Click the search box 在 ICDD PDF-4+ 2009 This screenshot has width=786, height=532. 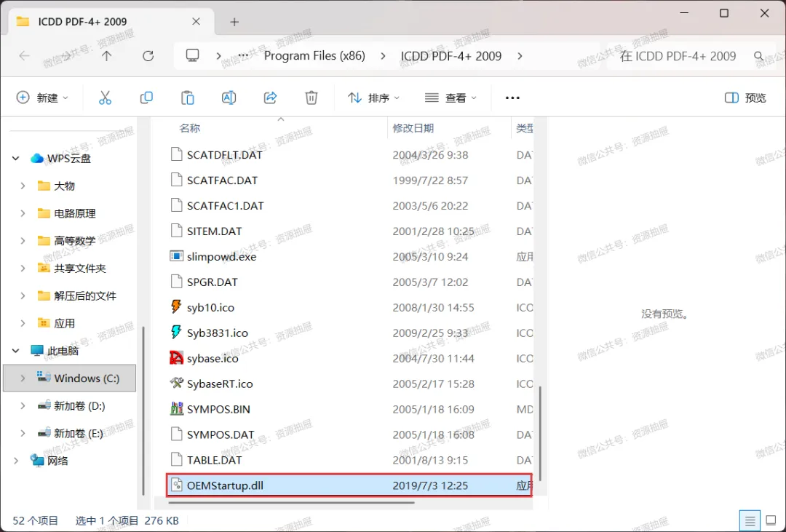point(678,55)
